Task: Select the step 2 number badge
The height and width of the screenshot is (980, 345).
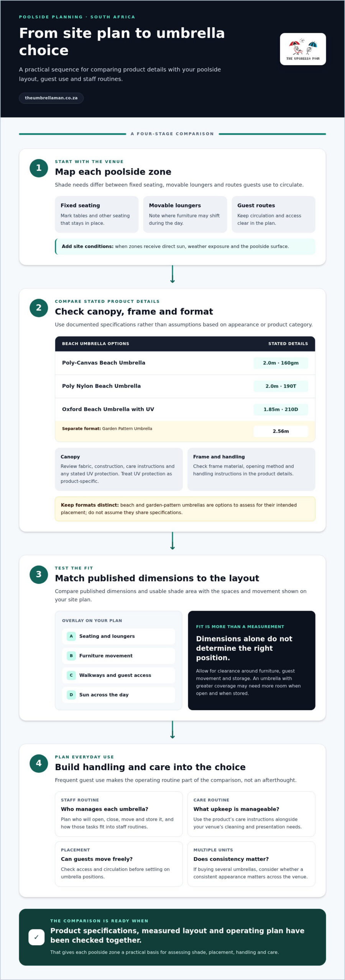Action: [39, 308]
